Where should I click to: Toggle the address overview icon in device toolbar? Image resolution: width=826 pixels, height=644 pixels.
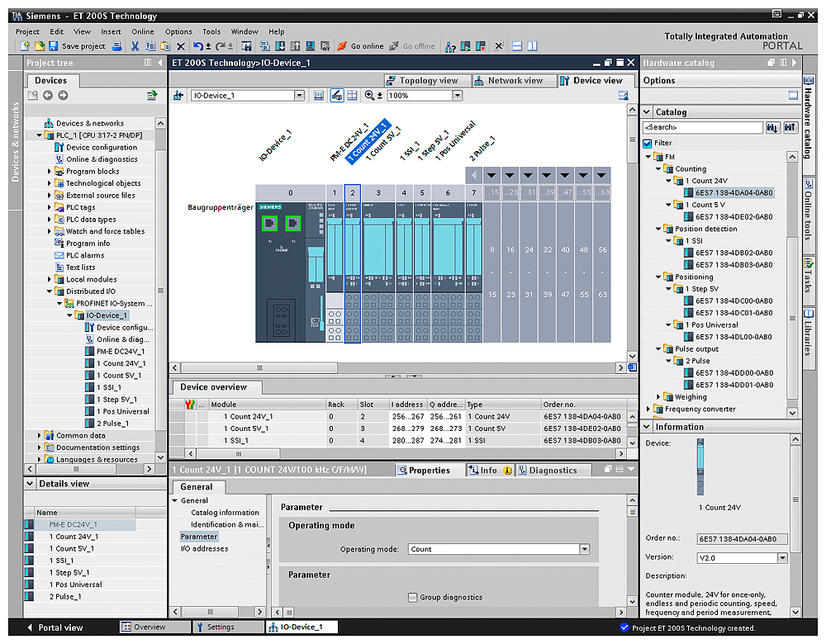319,95
